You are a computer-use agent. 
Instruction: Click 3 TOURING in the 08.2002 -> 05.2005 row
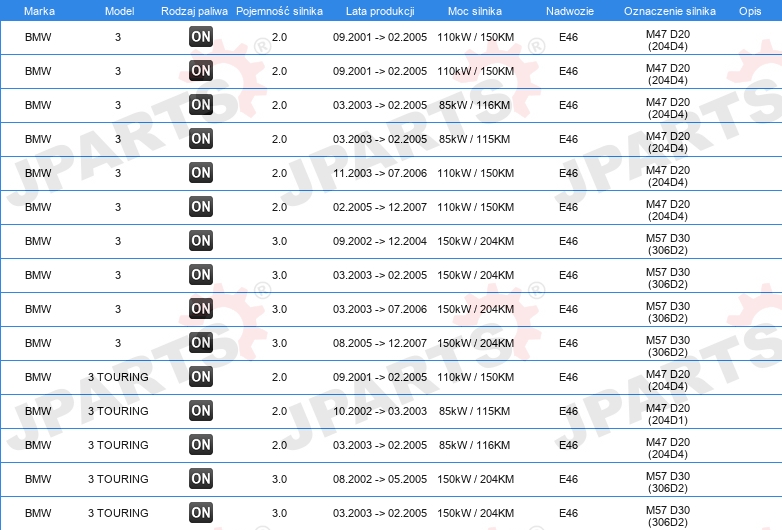(118, 479)
